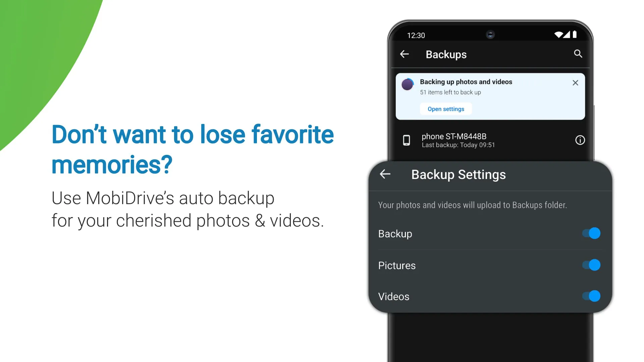644x362 pixels.
Task: Click the phone device icon
Action: point(406,140)
